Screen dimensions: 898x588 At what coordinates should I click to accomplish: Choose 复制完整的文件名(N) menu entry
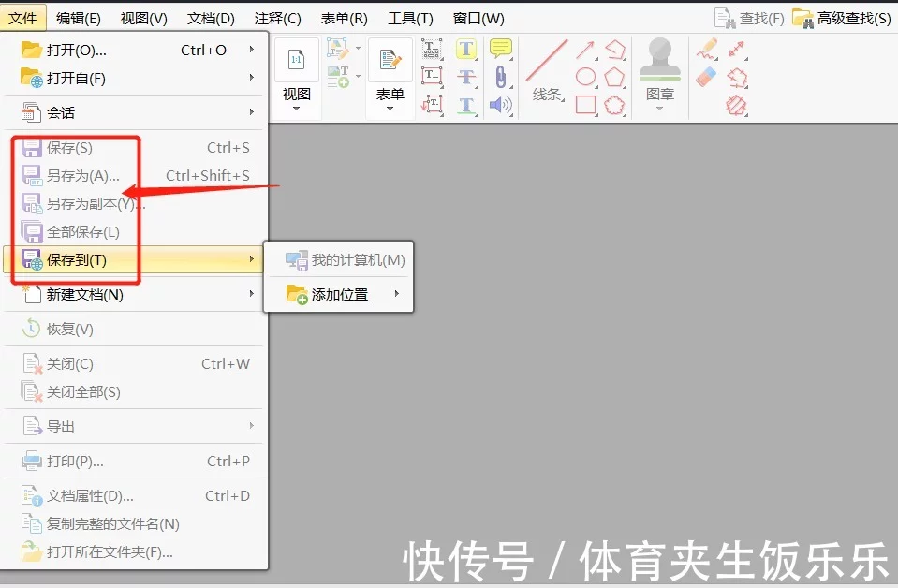click(135, 523)
